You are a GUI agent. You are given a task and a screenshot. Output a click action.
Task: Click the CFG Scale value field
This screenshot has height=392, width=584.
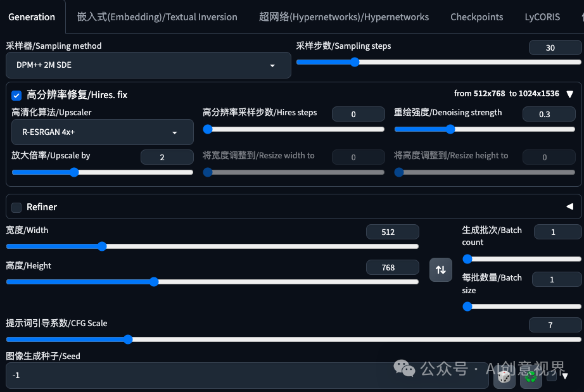tap(555, 325)
